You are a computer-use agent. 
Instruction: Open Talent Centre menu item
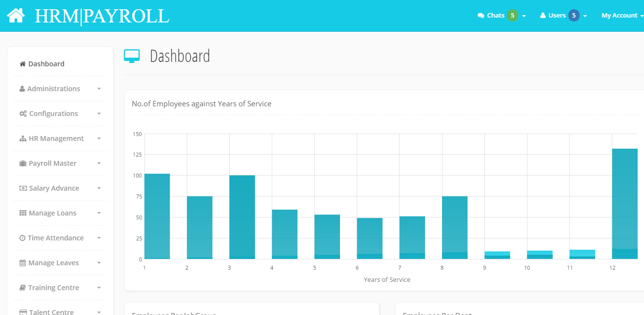(51, 312)
